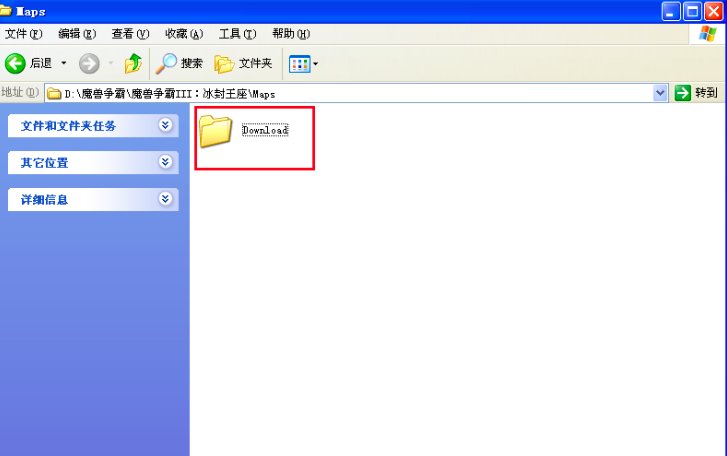Viewport: 727px width, 456px height.
Task: Click the Views grid icon
Action: pos(300,64)
